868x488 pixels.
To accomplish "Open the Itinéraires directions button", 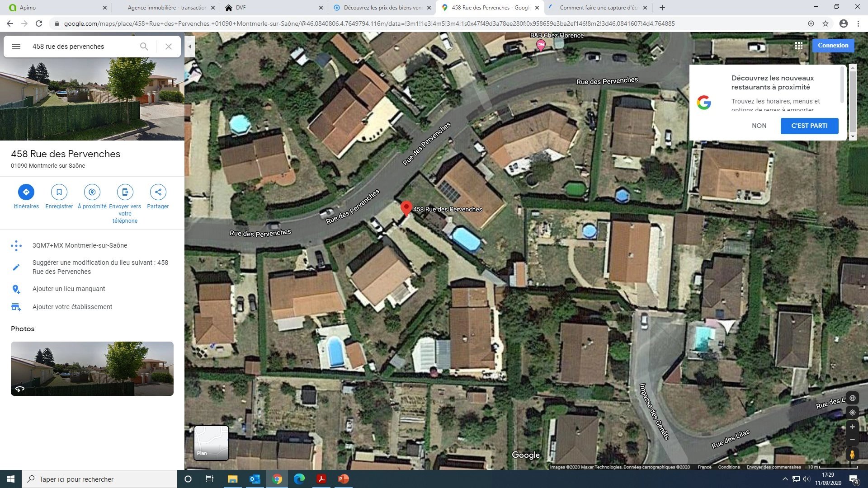I will tap(26, 192).
